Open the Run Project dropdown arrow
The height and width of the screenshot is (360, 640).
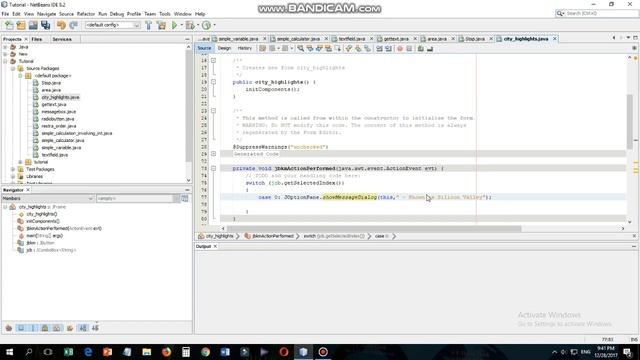[182, 25]
